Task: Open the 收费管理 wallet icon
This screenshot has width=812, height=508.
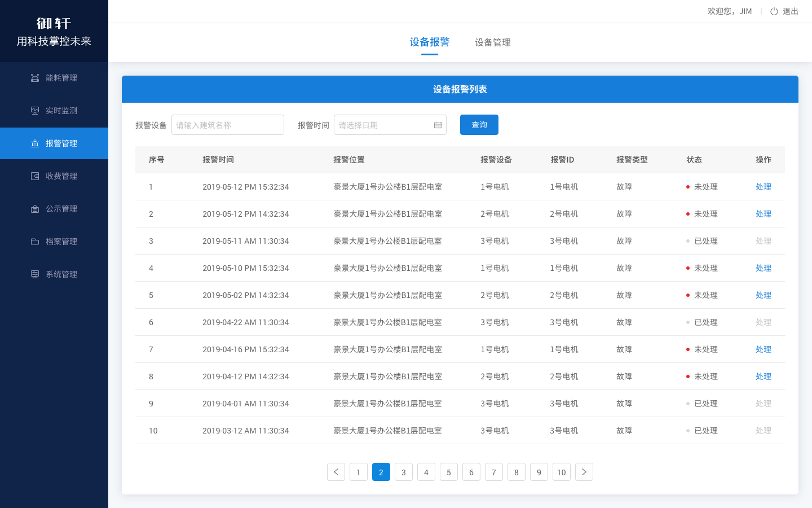Action: tap(35, 176)
